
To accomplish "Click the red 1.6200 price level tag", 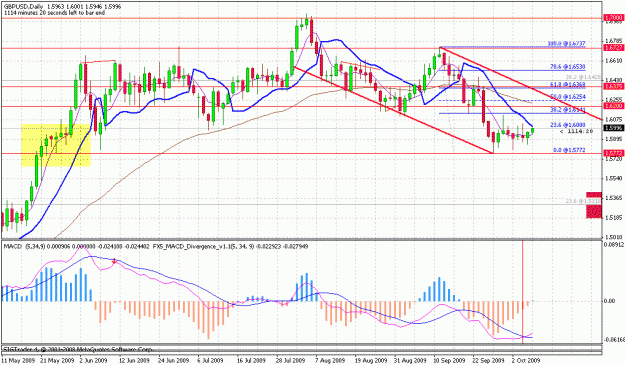I will tap(614, 106).
